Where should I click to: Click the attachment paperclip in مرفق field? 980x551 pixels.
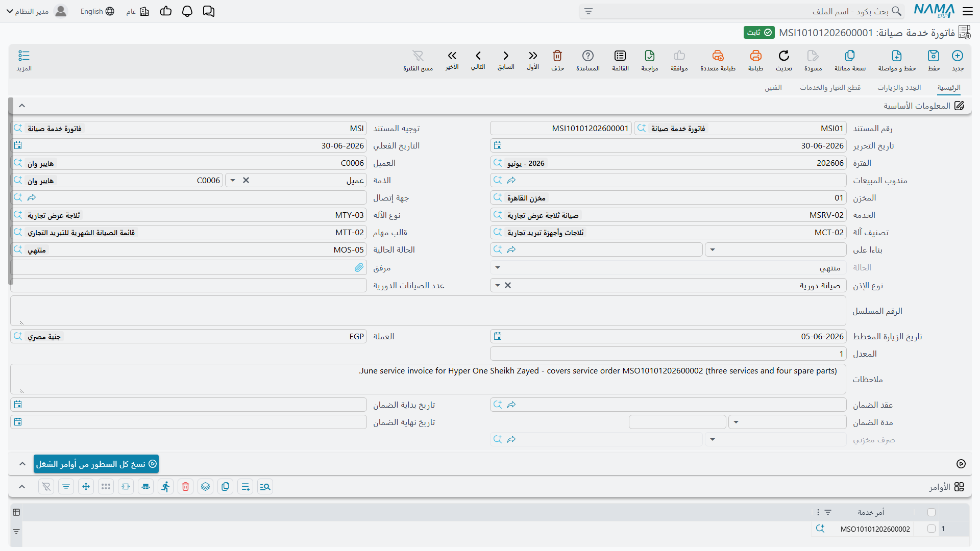[x=359, y=267]
